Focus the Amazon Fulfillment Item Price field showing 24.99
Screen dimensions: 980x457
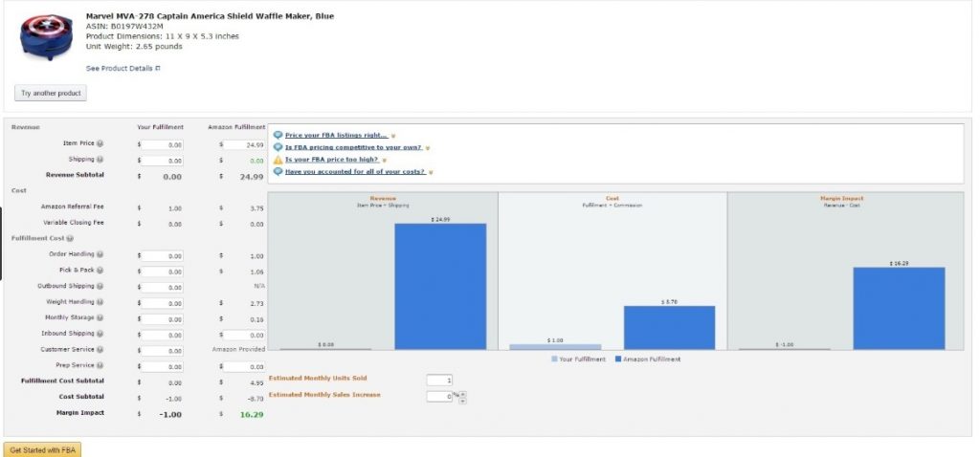244,144
